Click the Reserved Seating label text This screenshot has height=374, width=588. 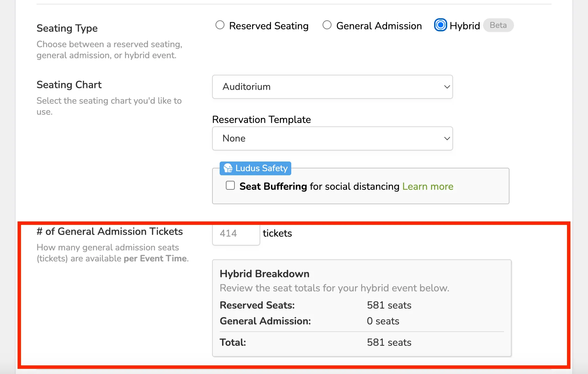point(269,26)
